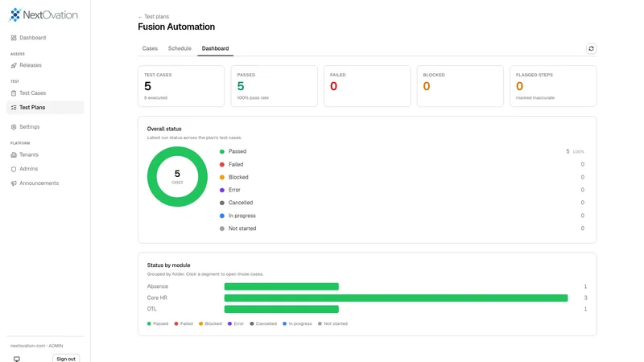The image size is (644, 362).
Task: Click the Blocked legend item under Status by module
Action: click(210, 324)
